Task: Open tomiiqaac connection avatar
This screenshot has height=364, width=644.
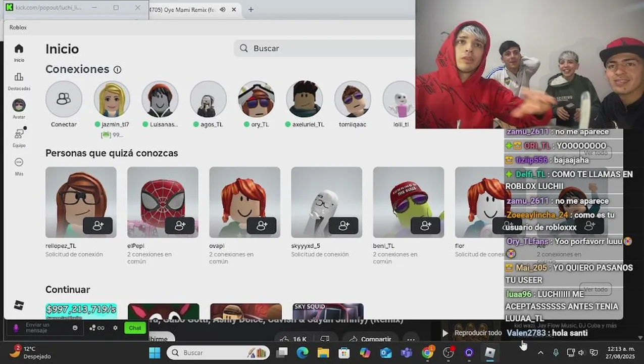Action: (353, 99)
